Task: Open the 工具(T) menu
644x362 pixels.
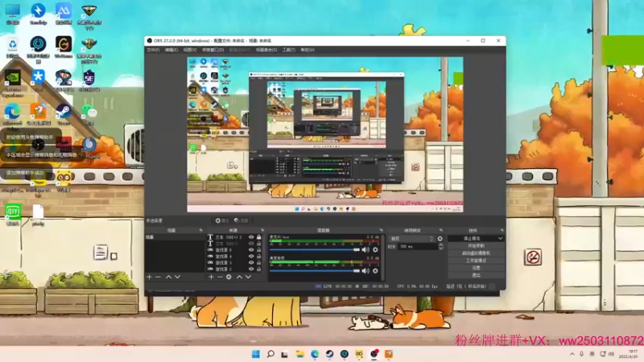Action: tap(289, 50)
